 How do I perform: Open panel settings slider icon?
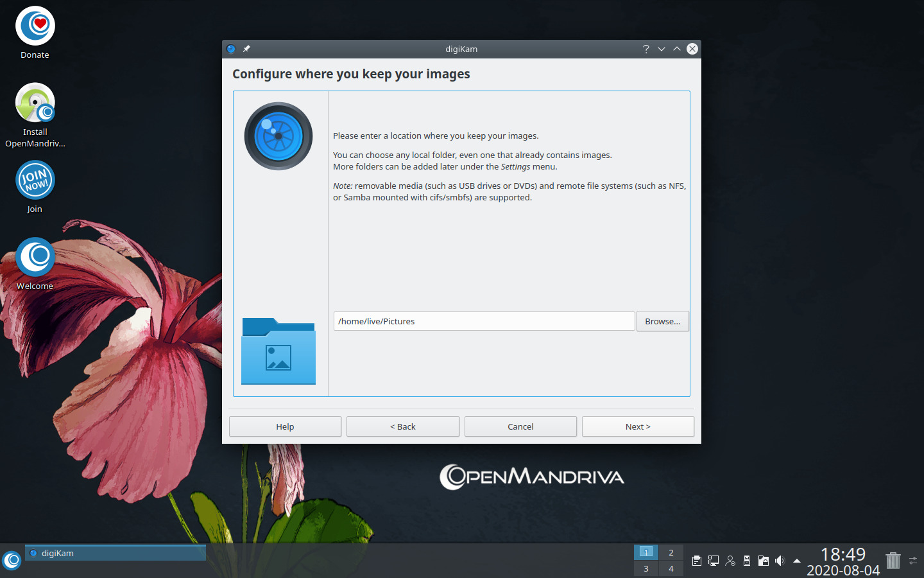pyautogui.click(x=914, y=561)
